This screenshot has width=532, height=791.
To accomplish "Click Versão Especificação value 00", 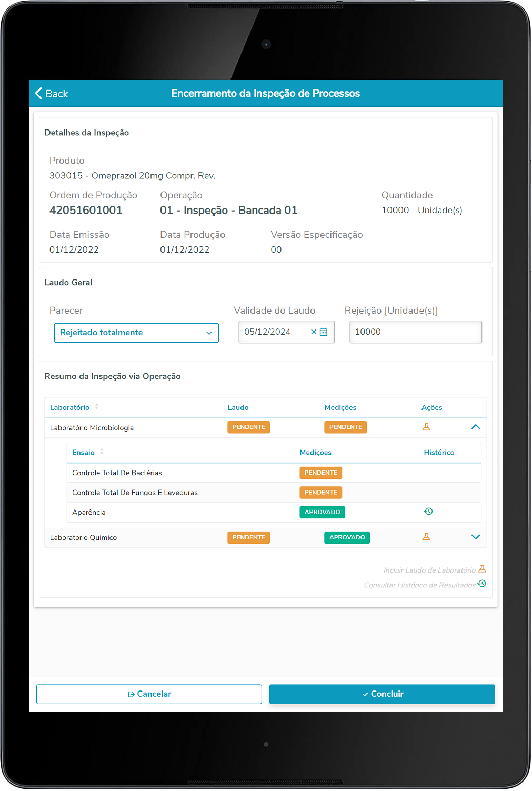I will pos(276,250).
